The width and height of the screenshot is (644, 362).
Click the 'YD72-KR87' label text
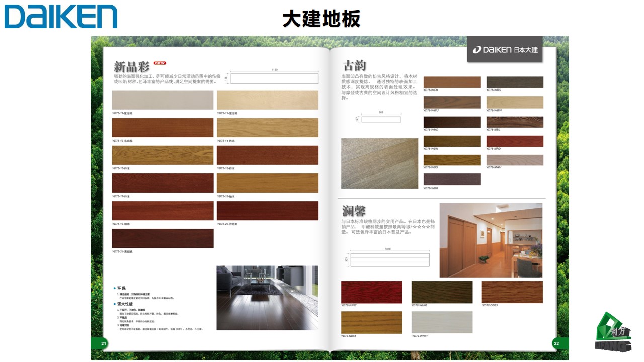pos(349,306)
